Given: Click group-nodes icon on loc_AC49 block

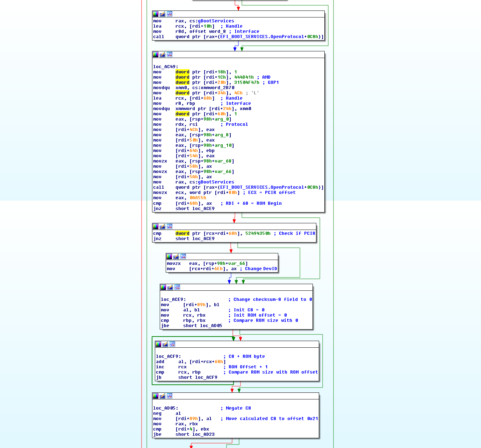Looking at the screenshot, I should pyautogui.click(x=170, y=55).
